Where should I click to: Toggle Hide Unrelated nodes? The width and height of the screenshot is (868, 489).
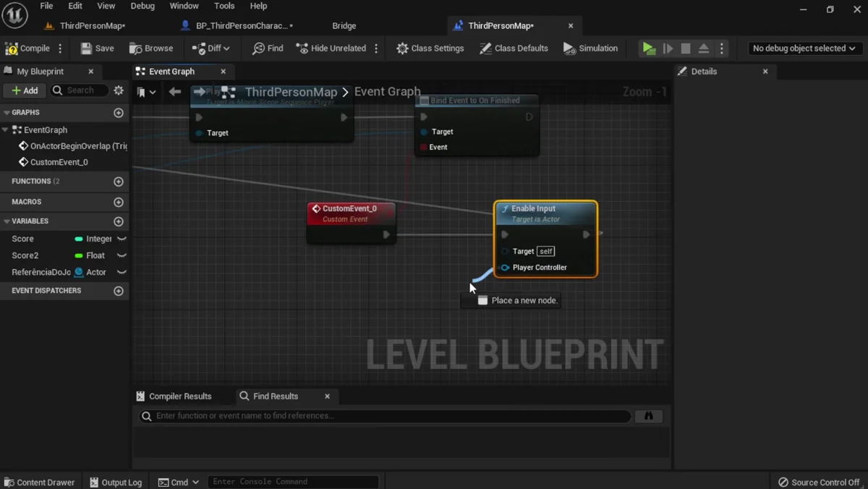pos(331,48)
